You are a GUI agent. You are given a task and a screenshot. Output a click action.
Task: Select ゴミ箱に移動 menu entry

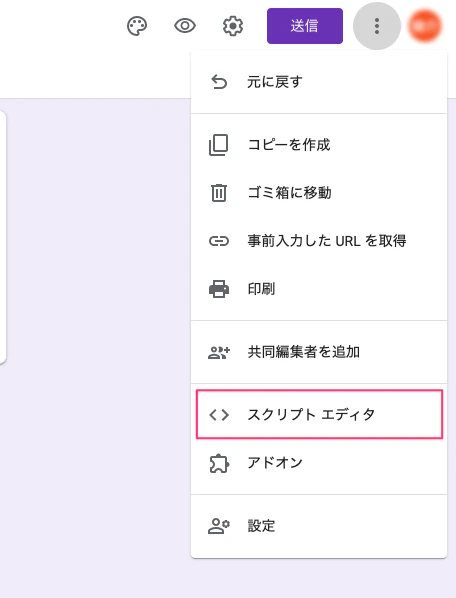tap(319, 193)
